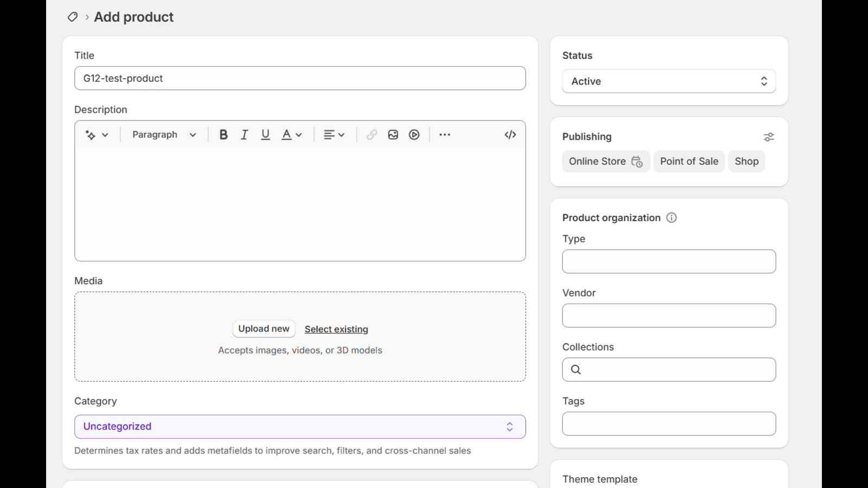Toggle underline formatting in description
Viewport: 868px width, 488px height.
265,135
